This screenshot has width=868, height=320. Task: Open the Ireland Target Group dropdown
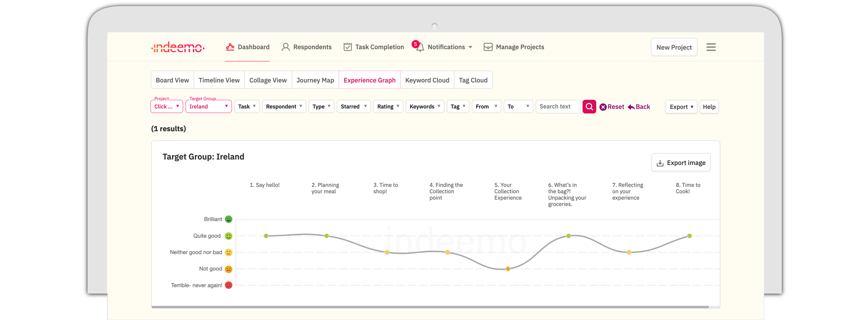coord(208,107)
